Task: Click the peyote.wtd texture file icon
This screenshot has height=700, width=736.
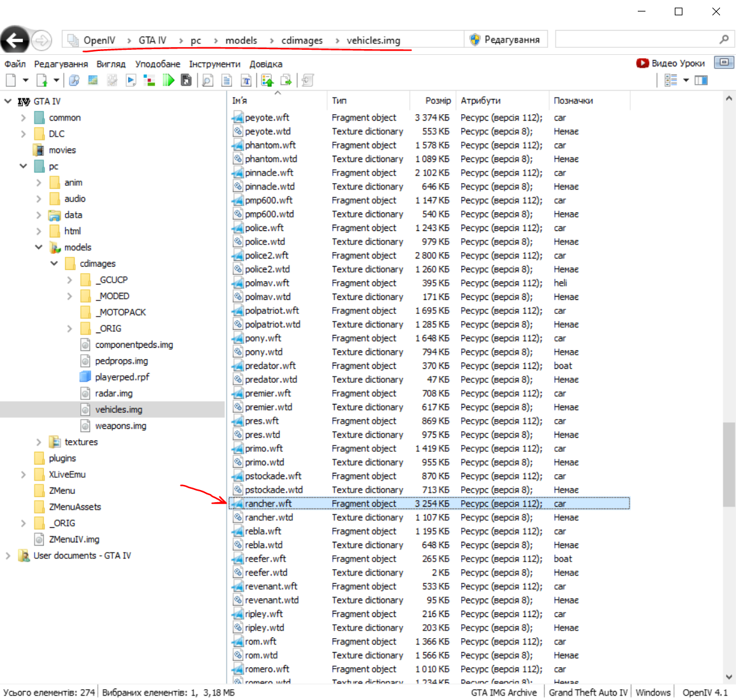Action: 239,131
